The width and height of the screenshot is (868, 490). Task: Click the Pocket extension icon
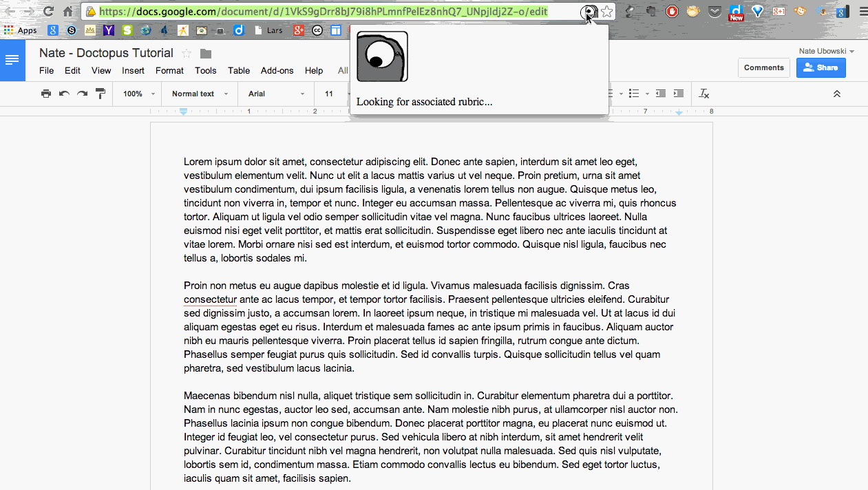tap(715, 12)
